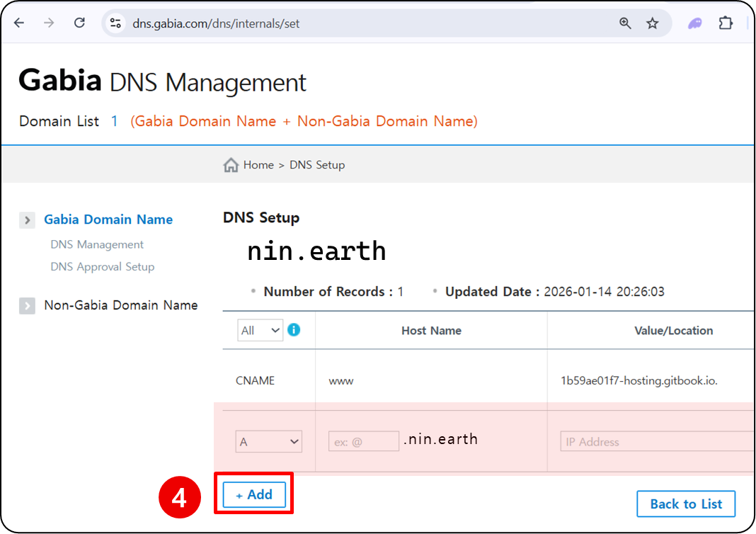Expand Non-Gabia Domain Name section
756x534 pixels.
(27, 306)
